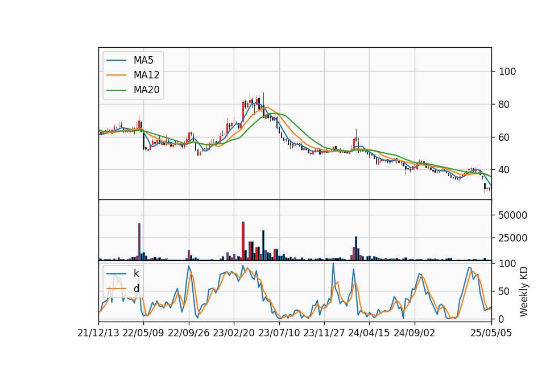Click the 25/05/05 date label

point(491,333)
